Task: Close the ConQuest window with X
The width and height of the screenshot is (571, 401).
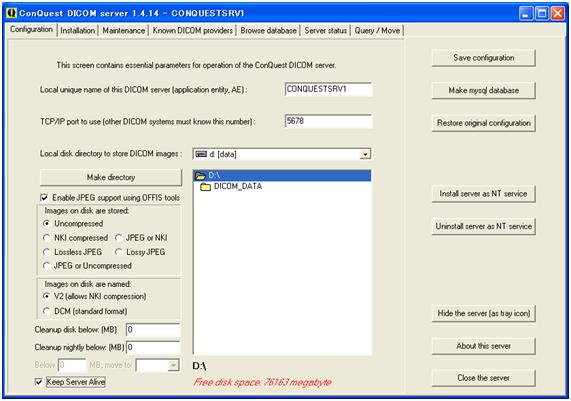Action: (558, 13)
